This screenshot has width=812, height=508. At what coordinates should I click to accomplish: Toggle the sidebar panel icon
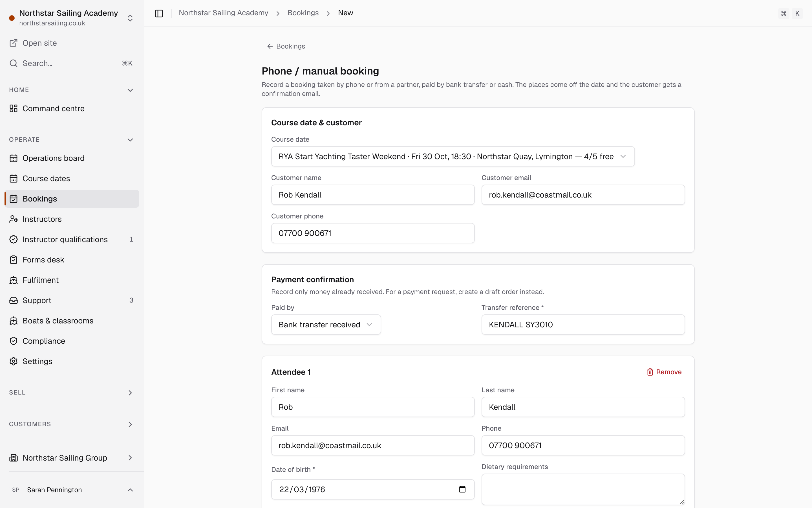159,14
